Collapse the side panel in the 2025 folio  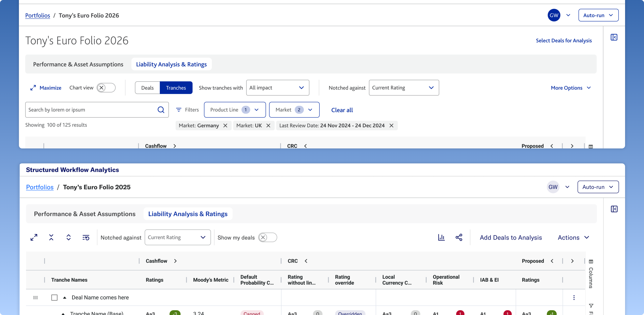[x=614, y=209]
